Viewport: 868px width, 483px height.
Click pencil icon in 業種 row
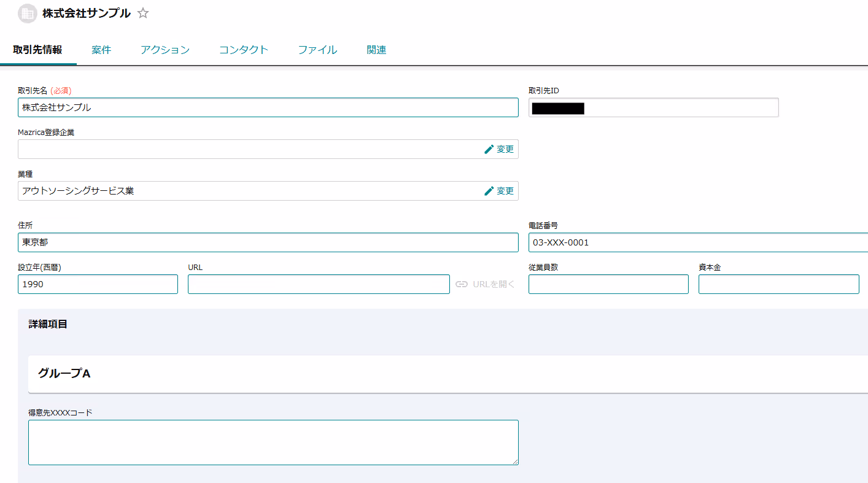(489, 191)
